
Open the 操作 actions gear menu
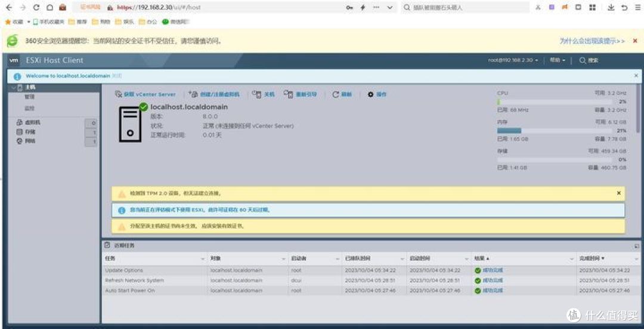(x=377, y=94)
